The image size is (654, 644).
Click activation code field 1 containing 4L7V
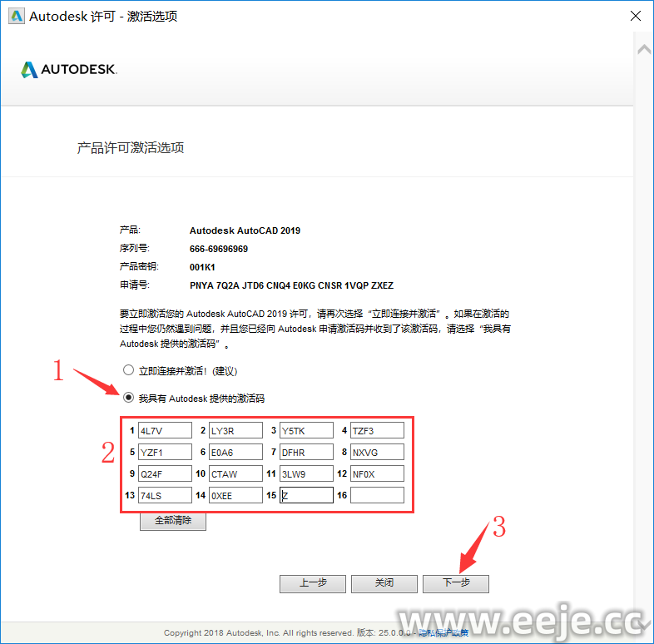(x=165, y=431)
